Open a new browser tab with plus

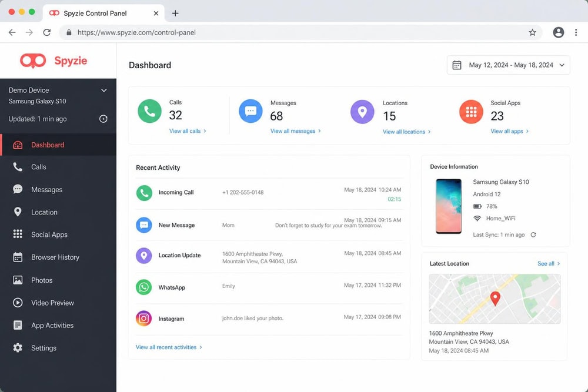tap(175, 14)
